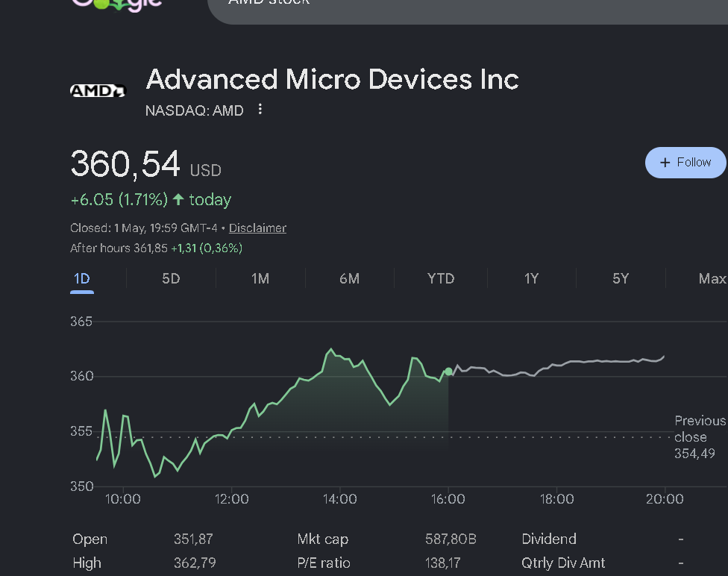Click the After hours 361,85 line
This screenshot has height=576, width=728.
coord(156,248)
